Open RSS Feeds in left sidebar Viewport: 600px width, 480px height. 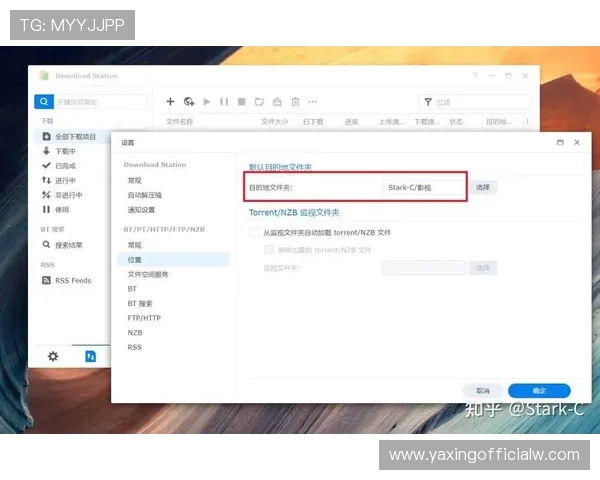(72, 280)
